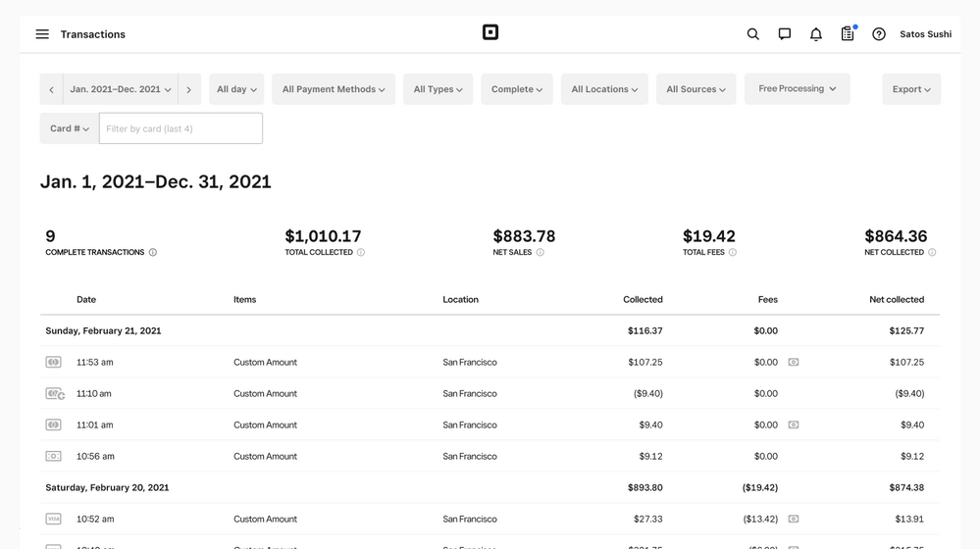Open the Satos Sushi account menu
Image resolution: width=980 pixels, height=549 pixels.
925,34
